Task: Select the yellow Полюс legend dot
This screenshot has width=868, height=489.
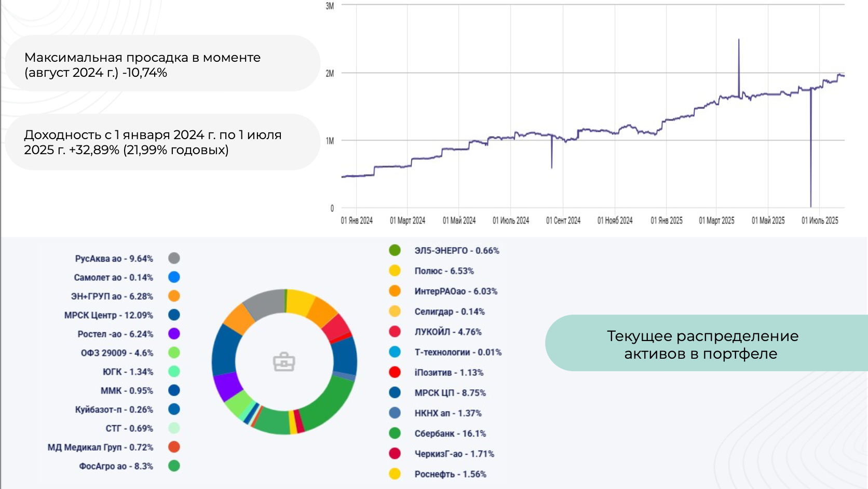Action: (395, 270)
